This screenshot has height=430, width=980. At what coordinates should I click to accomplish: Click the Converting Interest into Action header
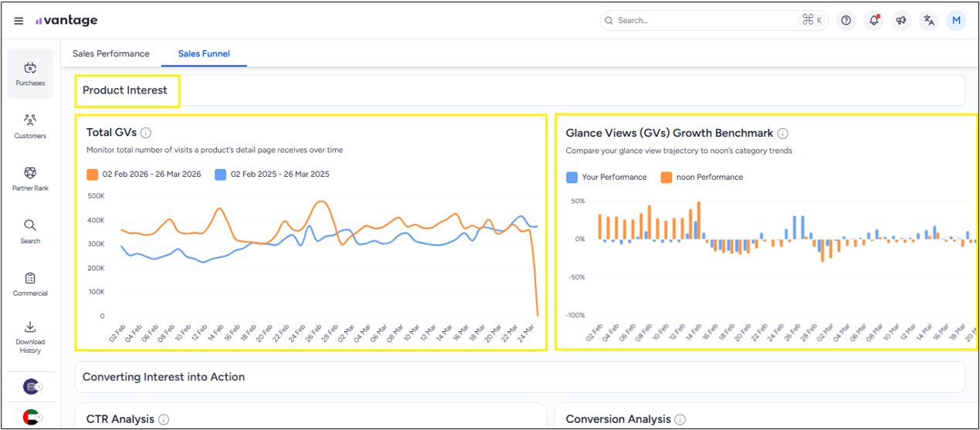pos(164,377)
